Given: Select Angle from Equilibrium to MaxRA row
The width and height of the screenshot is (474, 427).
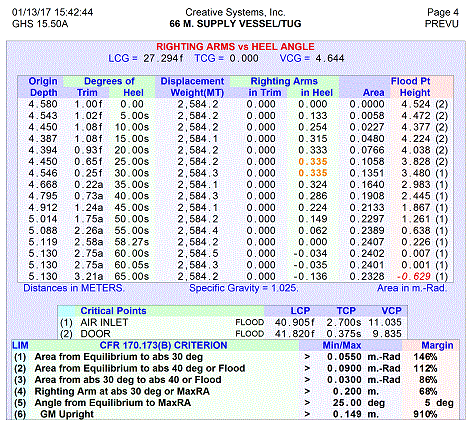Looking at the screenshot, I should (x=234, y=403).
